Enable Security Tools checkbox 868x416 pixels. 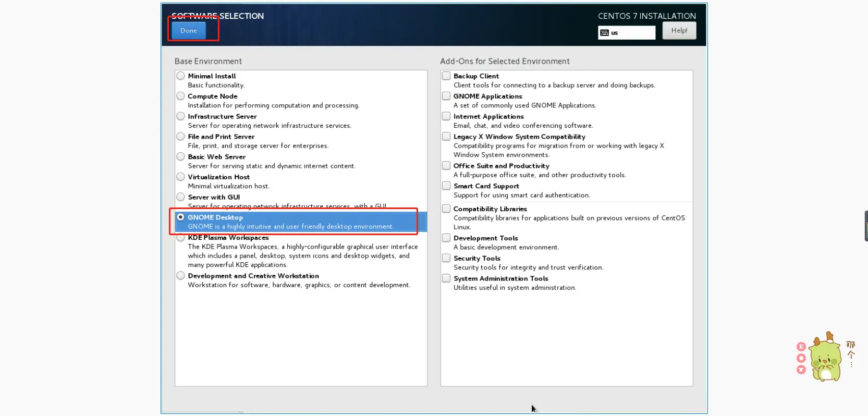[446, 258]
